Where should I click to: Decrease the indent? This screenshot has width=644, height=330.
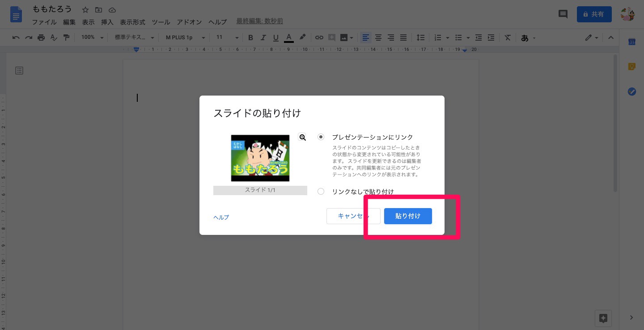479,38
